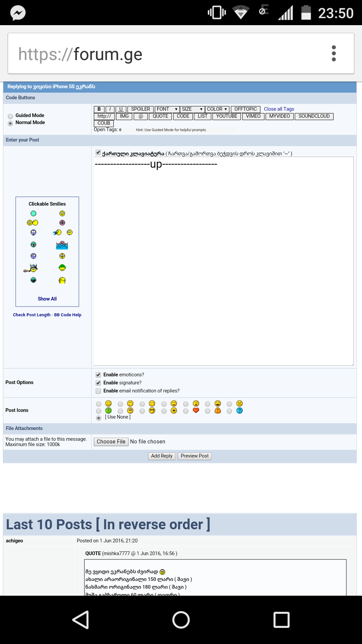The image size is (362, 644).
Task: Tap the Android home navigation button
Action: coord(181,620)
